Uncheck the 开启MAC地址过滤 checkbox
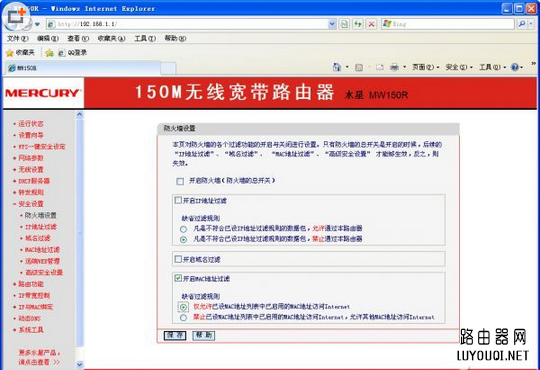This screenshot has width=540, height=370. pyautogui.click(x=178, y=278)
